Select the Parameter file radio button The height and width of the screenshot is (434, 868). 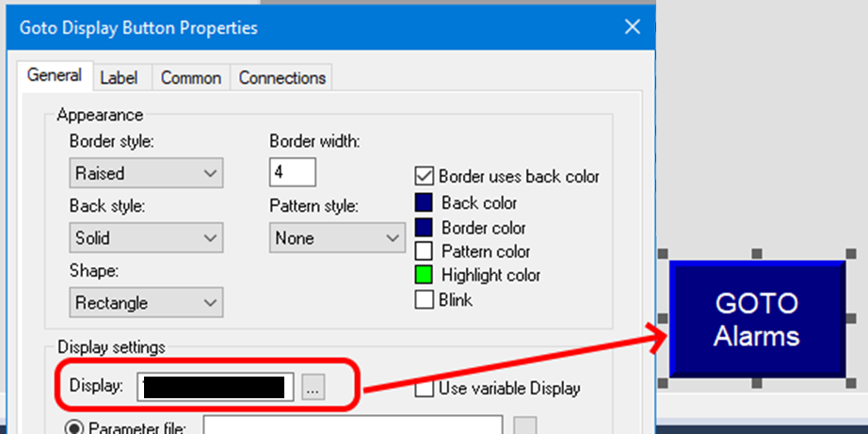click(72, 428)
